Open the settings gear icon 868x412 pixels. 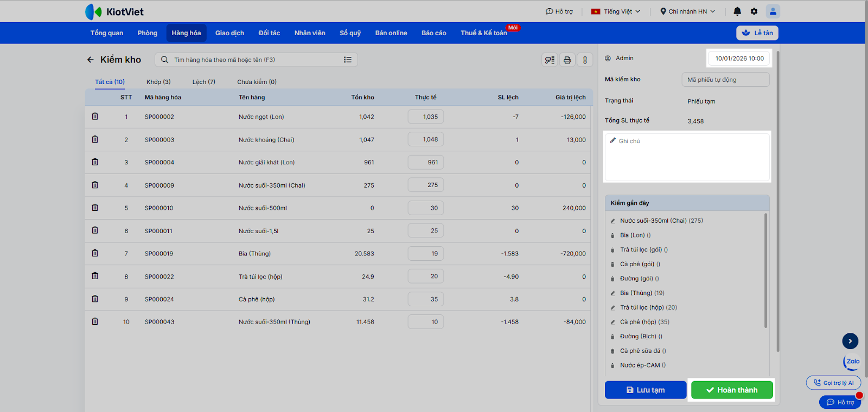pyautogui.click(x=754, y=11)
